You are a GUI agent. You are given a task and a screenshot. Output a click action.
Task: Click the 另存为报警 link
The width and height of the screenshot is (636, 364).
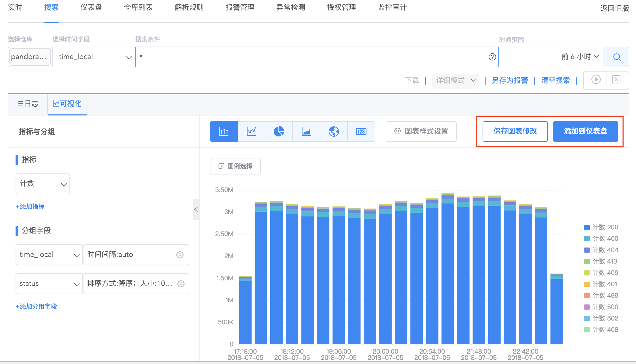click(510, 80)
